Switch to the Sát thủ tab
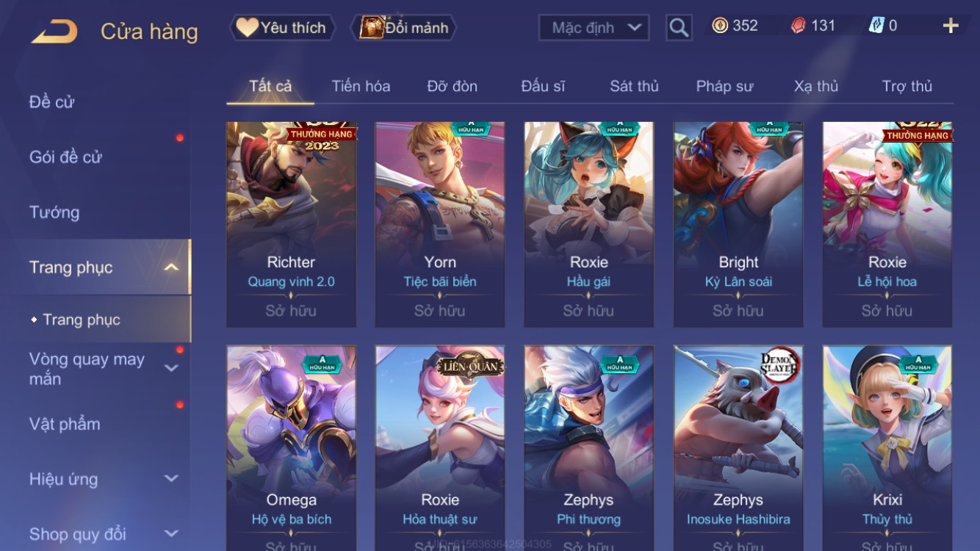 [x=634, y=86]
